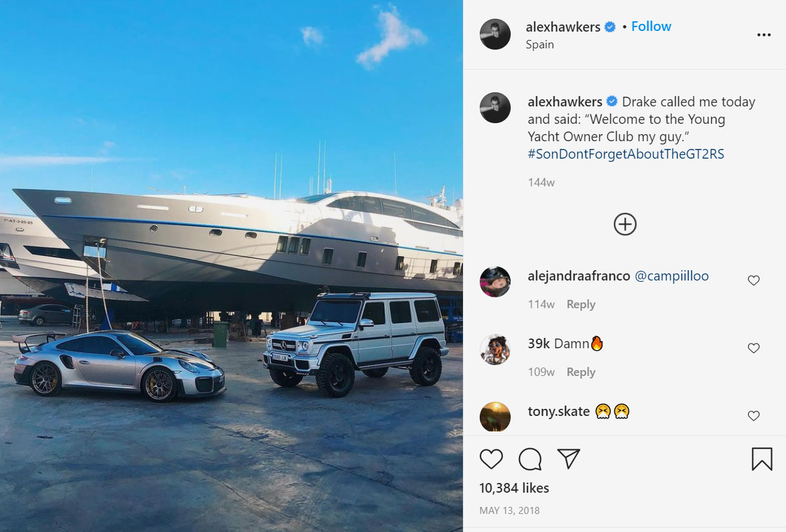Click the yacht and cars photo

pos(231,266)
